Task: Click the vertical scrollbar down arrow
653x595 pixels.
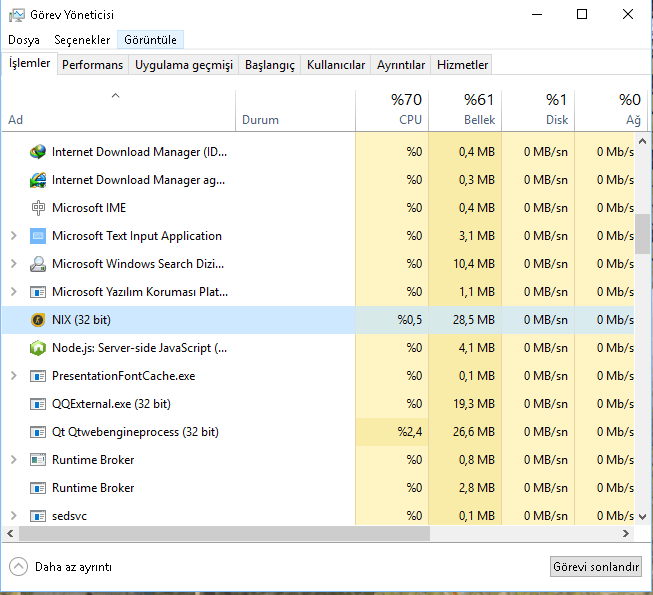Action: point(642,517)
